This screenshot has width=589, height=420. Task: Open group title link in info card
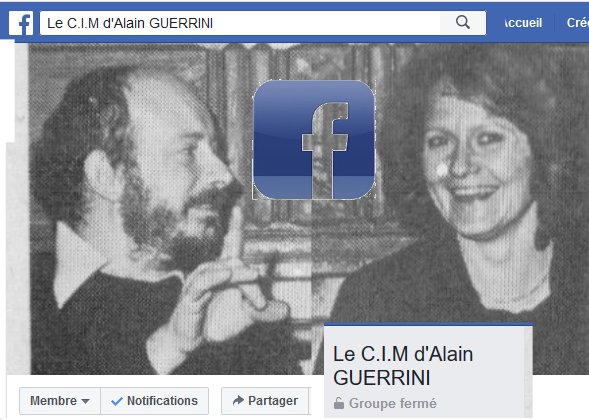[x=403, y=366]
